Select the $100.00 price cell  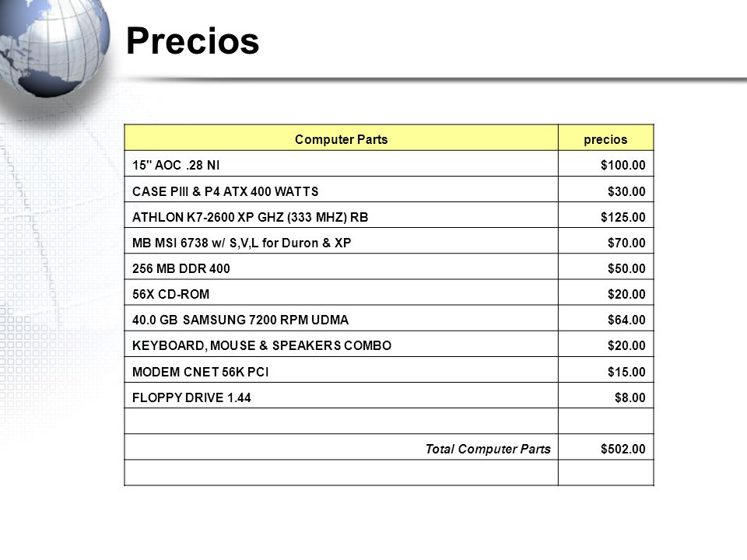(605, 164)
